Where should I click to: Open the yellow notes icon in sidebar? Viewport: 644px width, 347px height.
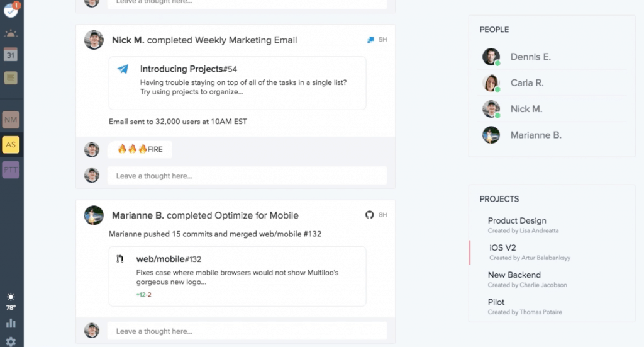click(x=11, y=77)
